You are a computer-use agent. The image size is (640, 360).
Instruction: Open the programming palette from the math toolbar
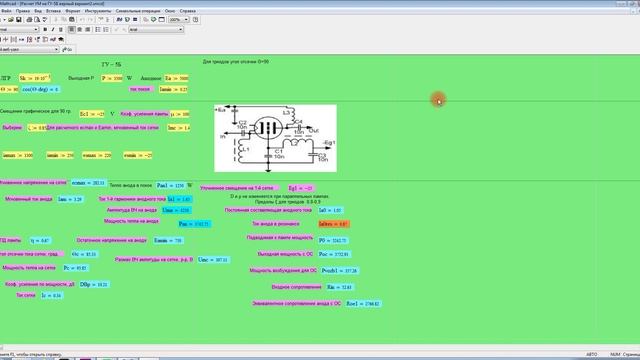(45, 39)
